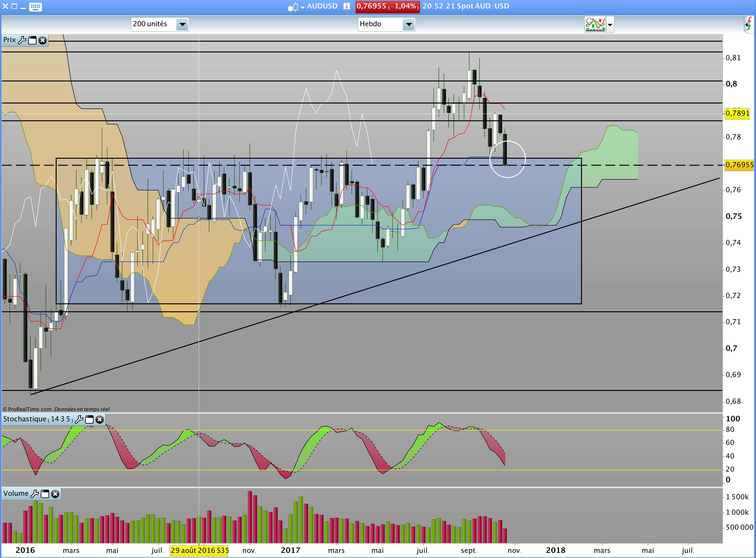Open the AUDUSD instrument info icon
Image resolution: width=756 pixels, height=558 pixels.
(346, 6)
